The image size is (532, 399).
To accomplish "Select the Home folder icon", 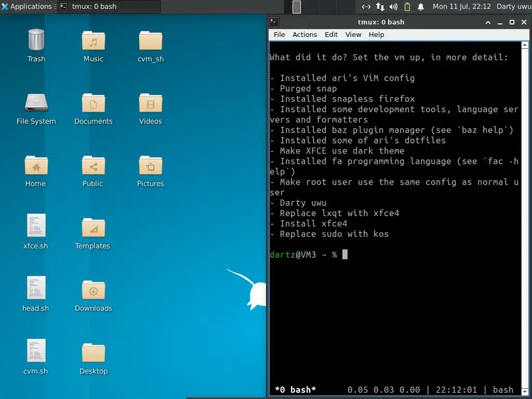I will pos(36,171).
